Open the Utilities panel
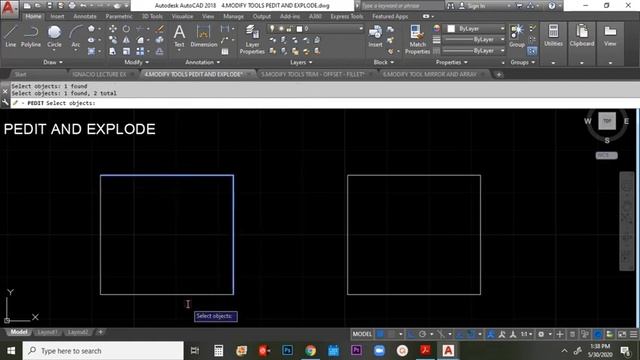The height and width of the screenshot is (360, 640). 553,36
